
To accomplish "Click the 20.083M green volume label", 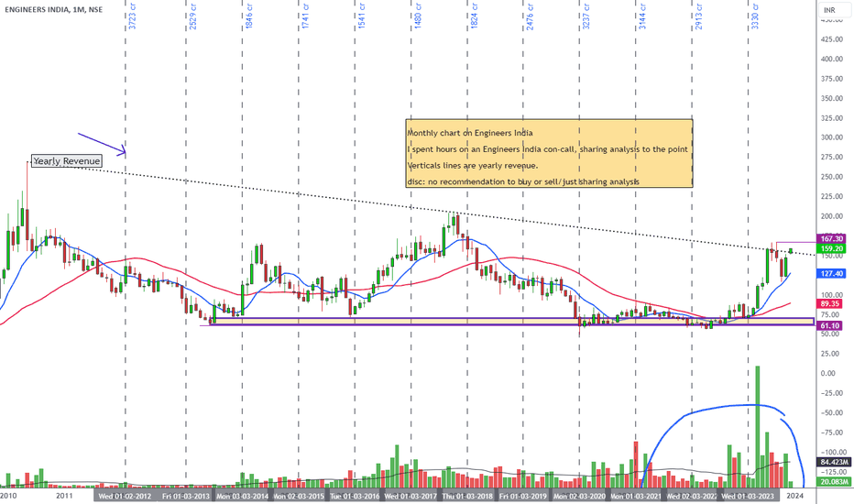I will pyautogui.click(x=833, y=482).
